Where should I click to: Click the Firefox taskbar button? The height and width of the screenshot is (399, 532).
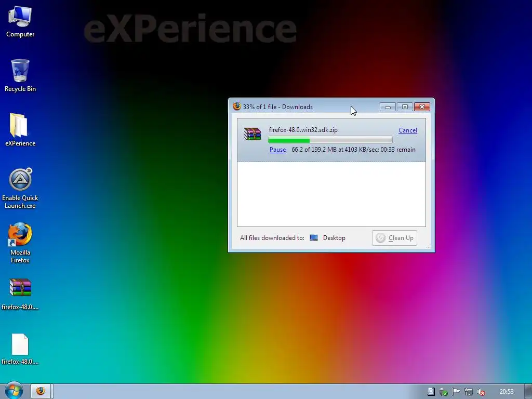tap(41, 391)
